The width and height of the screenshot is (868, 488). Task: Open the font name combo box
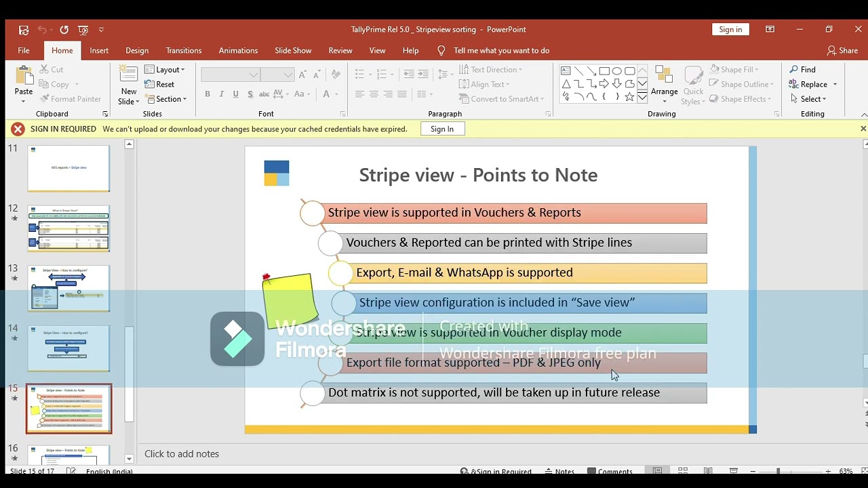(x=230, y=75)
